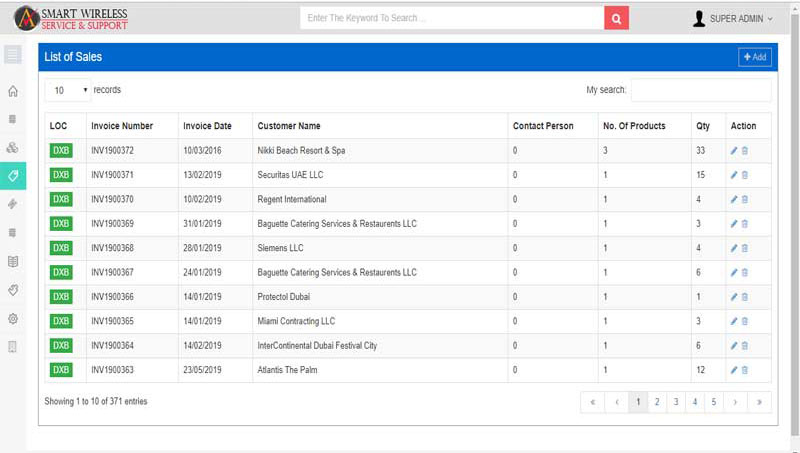Jump to page 5 in pagination

(714, 402)
